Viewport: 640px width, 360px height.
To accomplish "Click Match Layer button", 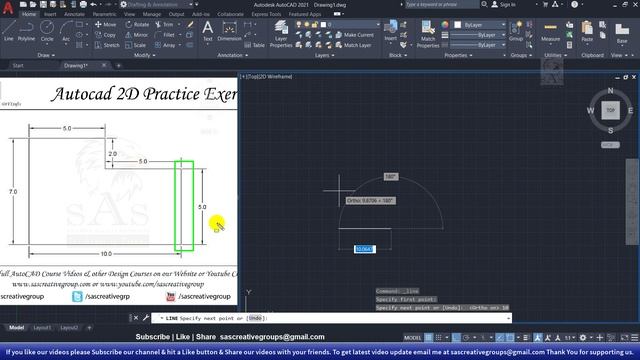I will coord(353,45).
